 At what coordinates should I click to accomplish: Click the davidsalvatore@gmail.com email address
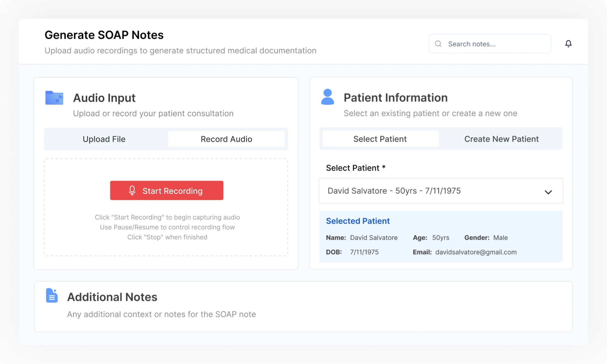[476, 252]
